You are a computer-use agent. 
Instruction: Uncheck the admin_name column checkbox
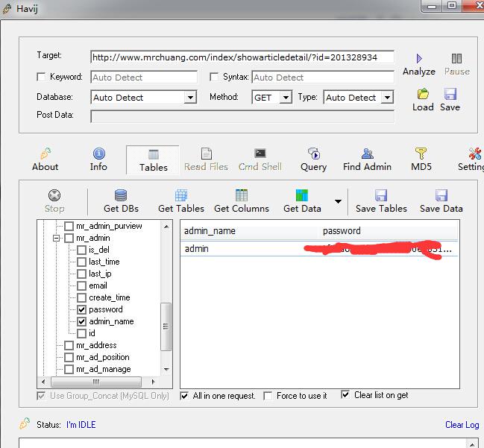(x=81, y=321)
